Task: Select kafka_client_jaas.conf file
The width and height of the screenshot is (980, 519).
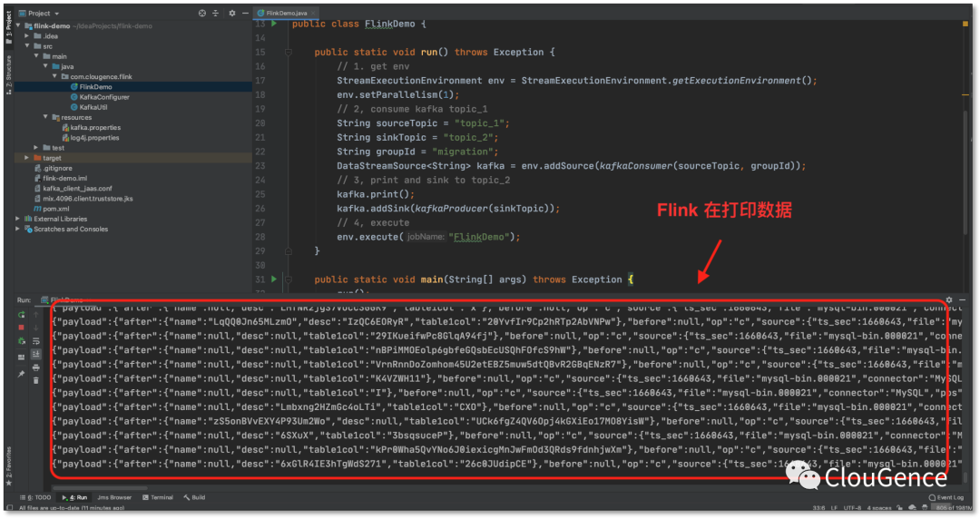Action: 73,188
